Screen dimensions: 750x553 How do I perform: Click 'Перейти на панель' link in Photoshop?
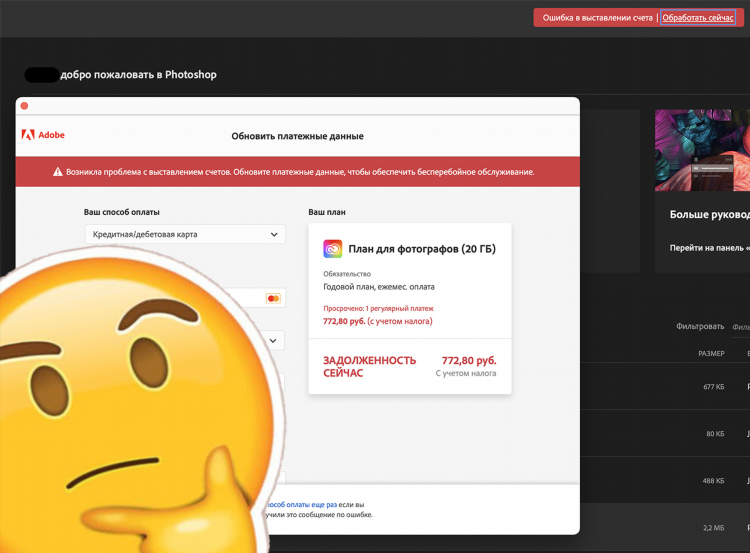click(709, 248)
